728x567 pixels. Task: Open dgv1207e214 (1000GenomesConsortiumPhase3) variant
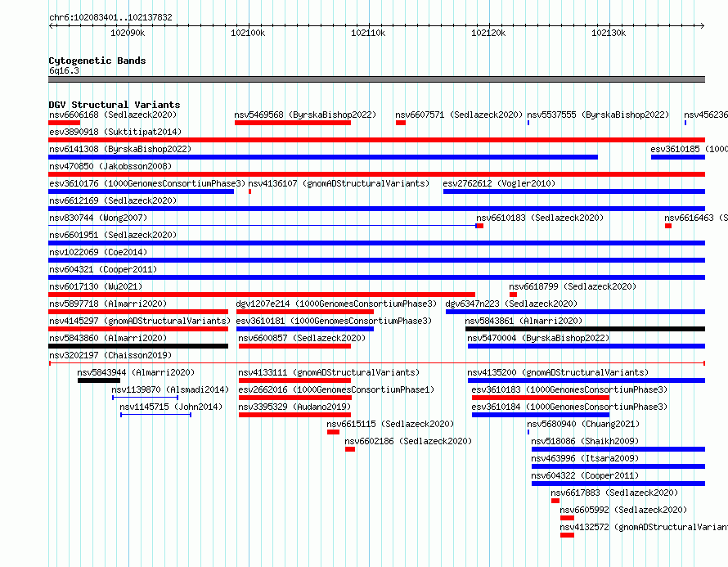pyautogui.click(x=336, y=304)
